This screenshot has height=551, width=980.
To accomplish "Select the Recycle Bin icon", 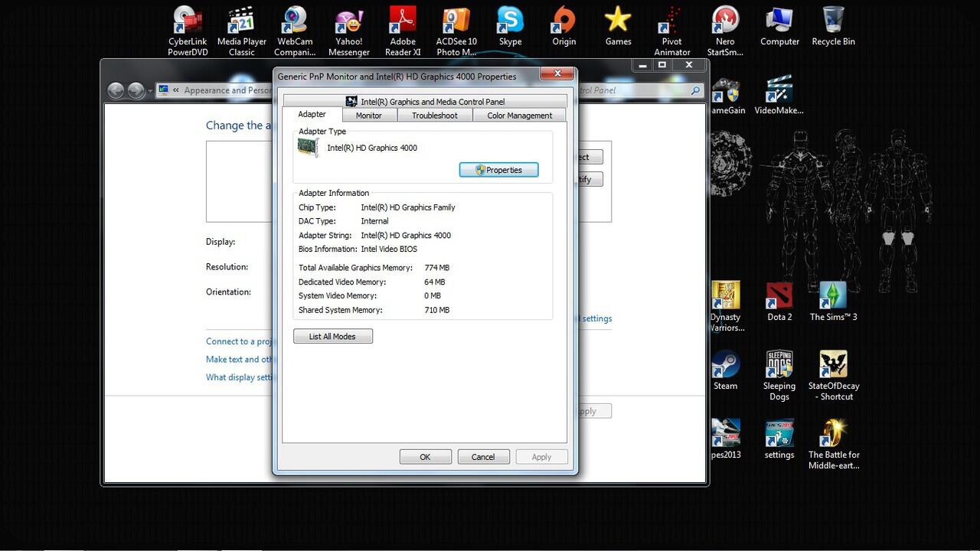I will coord(833,26).
